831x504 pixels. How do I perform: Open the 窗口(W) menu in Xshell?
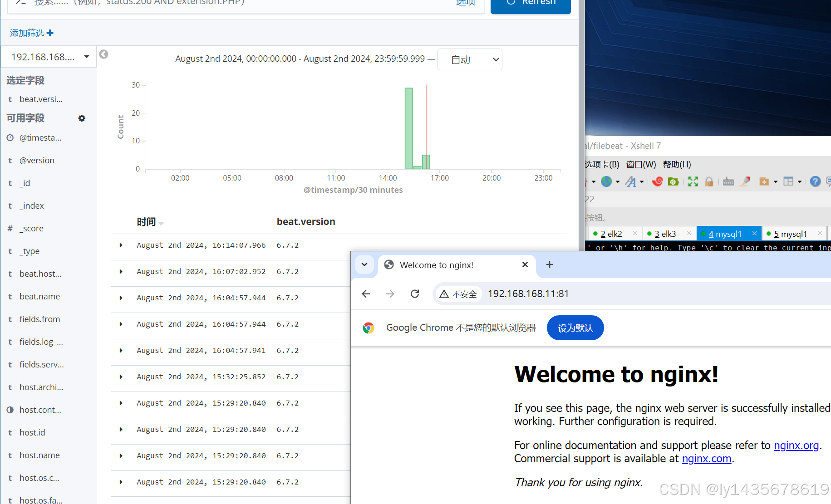[641, 164]
